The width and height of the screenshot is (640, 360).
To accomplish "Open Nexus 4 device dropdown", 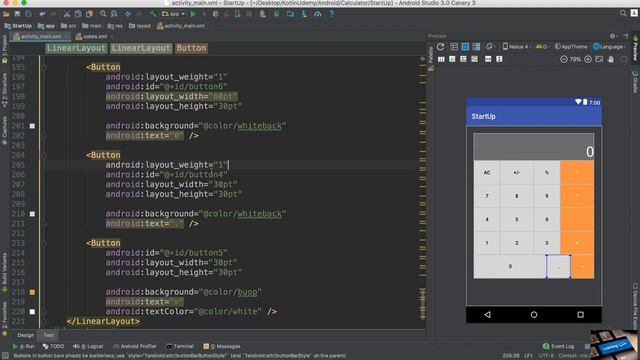I will (x=516, y=47).
